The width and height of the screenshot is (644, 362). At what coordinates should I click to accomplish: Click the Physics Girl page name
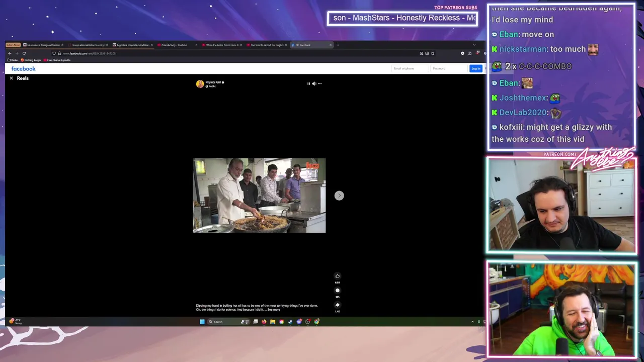(x=213, y=82)
